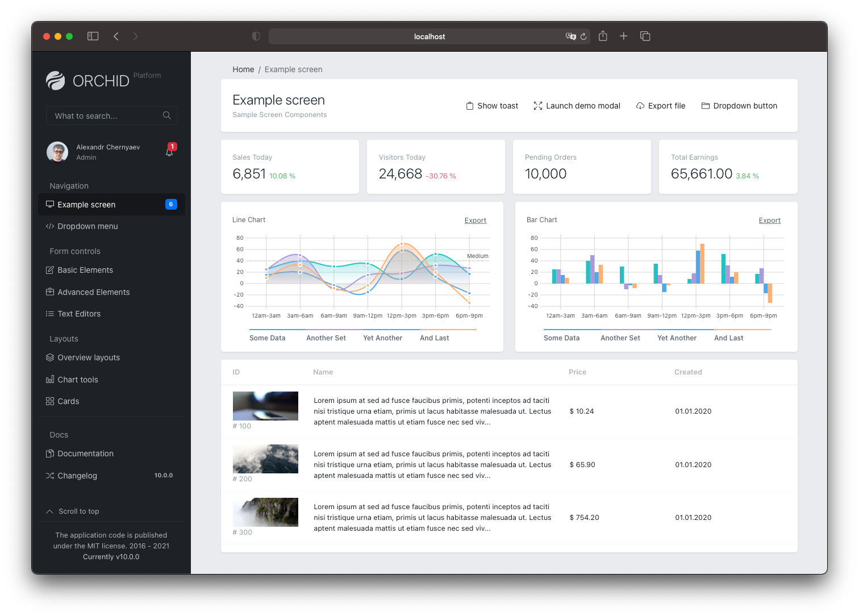859x616 pixels.
Task: Click thumbnail image of row # 200
Action: (x=265, y=459)
